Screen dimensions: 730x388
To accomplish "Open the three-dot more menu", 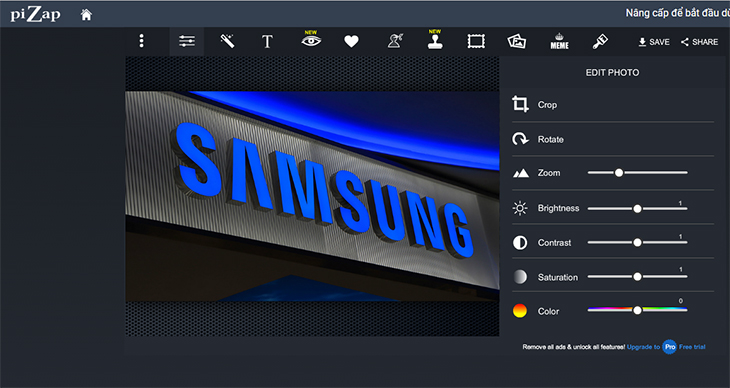I will pos(142,41).
